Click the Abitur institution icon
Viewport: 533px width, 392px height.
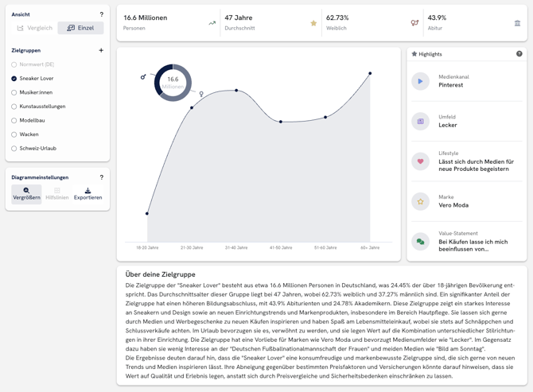tap(517, 23)
